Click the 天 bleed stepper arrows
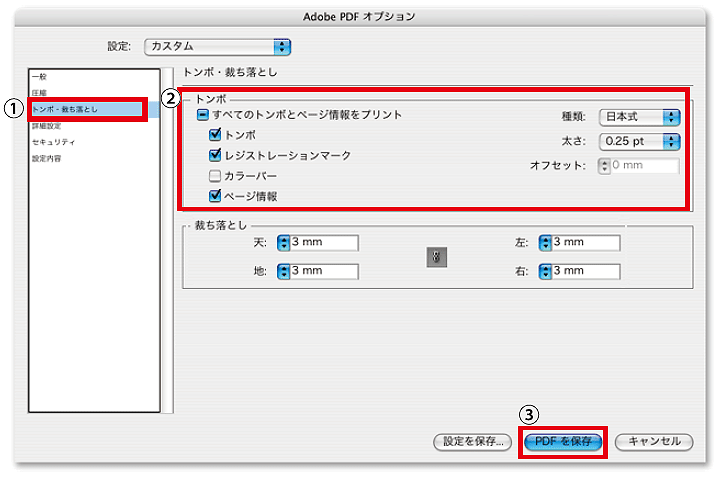Image resolution: width=719 pixels, height=477 pixels. click(x=284, y=243)
